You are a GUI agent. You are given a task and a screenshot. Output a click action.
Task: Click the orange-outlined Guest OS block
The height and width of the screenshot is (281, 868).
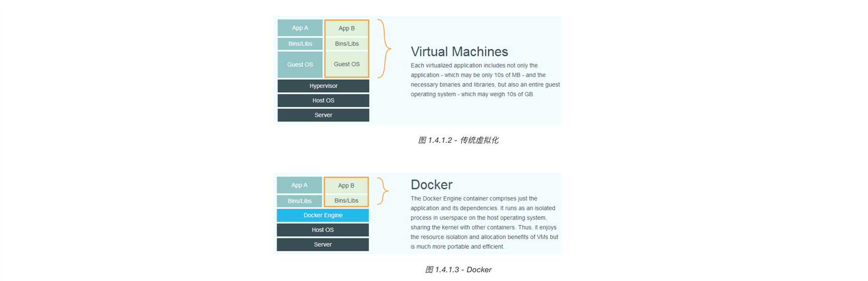pyautogui.click(x=347, y=64)
